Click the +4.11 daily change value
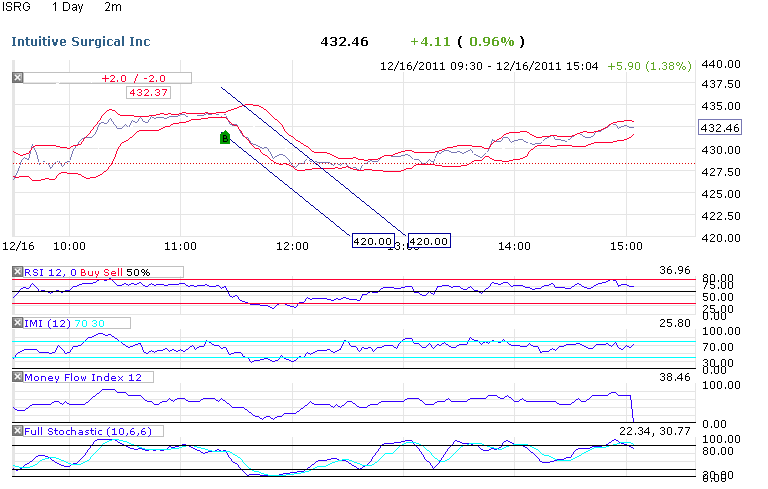This screenshot has width=768, height=489. click(430, 42)
